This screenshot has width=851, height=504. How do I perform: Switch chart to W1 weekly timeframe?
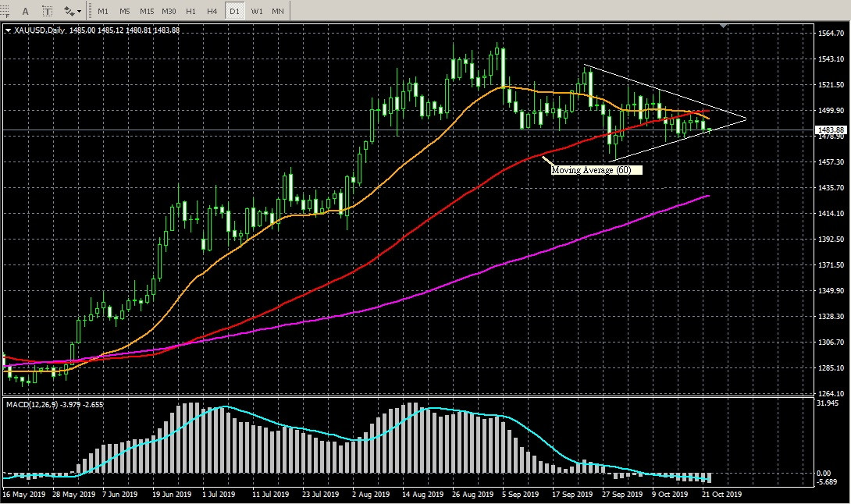pyautogui.click(x=257, y=11)
